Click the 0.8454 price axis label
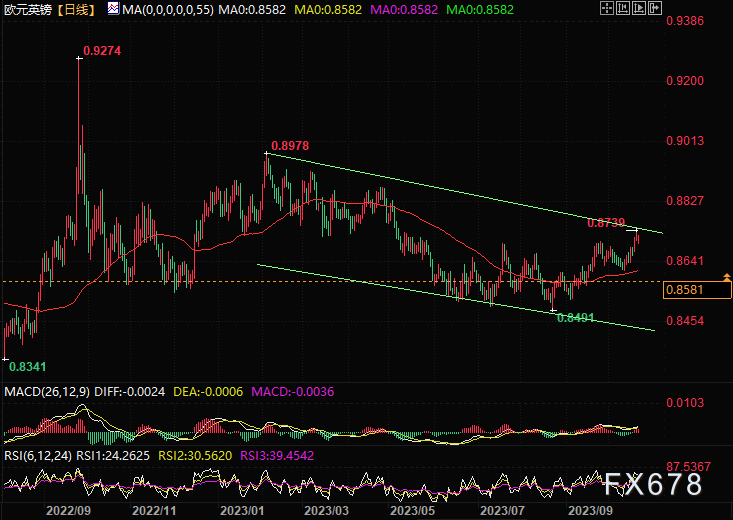 tap(685, 321)
